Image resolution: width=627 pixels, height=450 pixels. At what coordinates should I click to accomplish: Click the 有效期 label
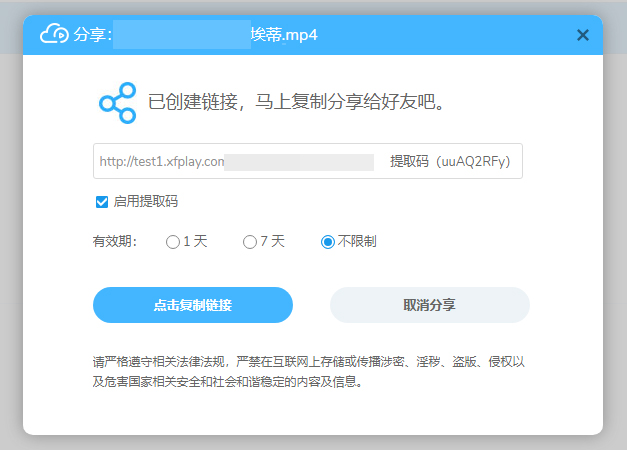click(x=115, y=241)
